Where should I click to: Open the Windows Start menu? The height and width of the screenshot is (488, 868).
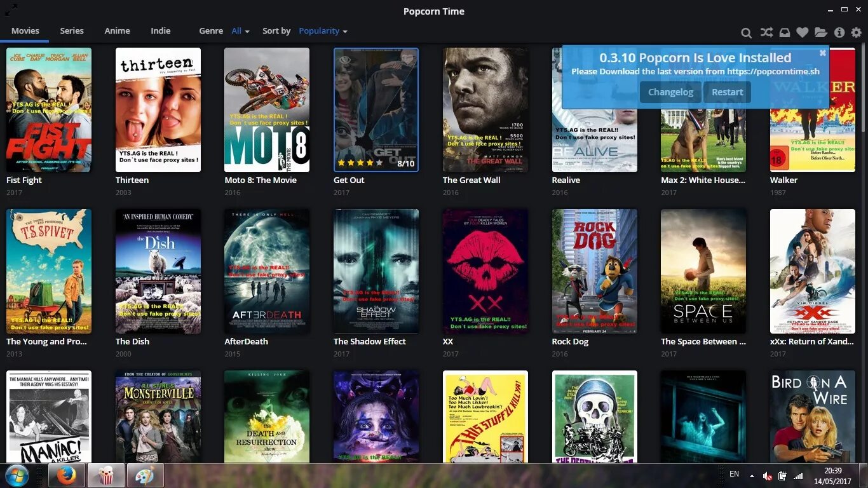(x=17, y=475)
